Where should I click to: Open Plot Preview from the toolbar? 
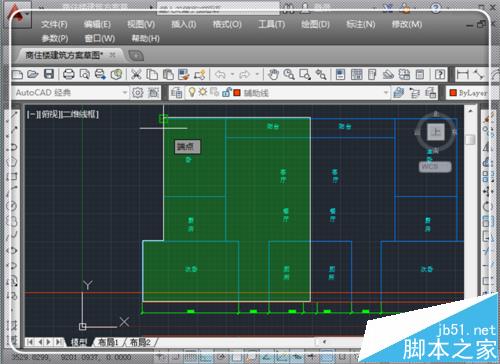(x=85, y=74)
